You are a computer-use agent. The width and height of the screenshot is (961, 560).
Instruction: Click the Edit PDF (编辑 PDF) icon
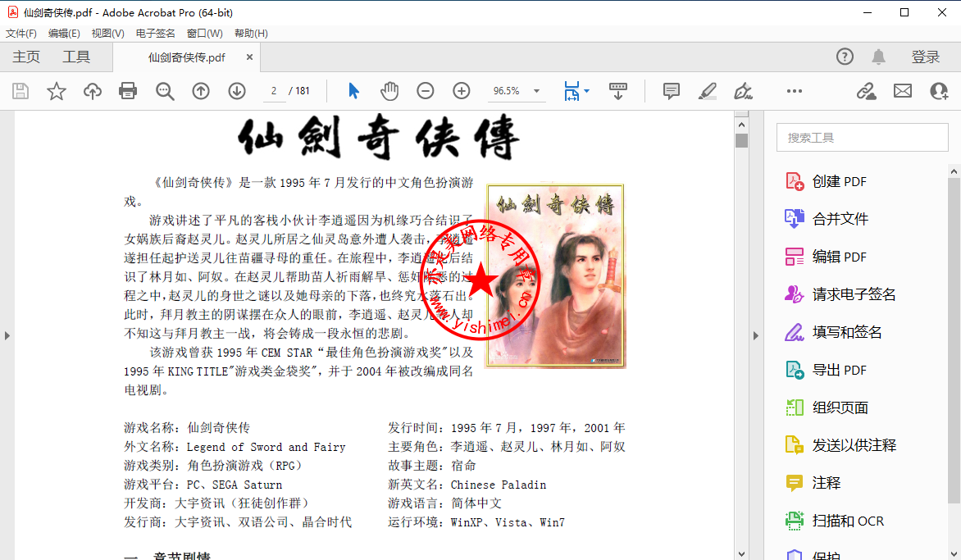point(795,257)
